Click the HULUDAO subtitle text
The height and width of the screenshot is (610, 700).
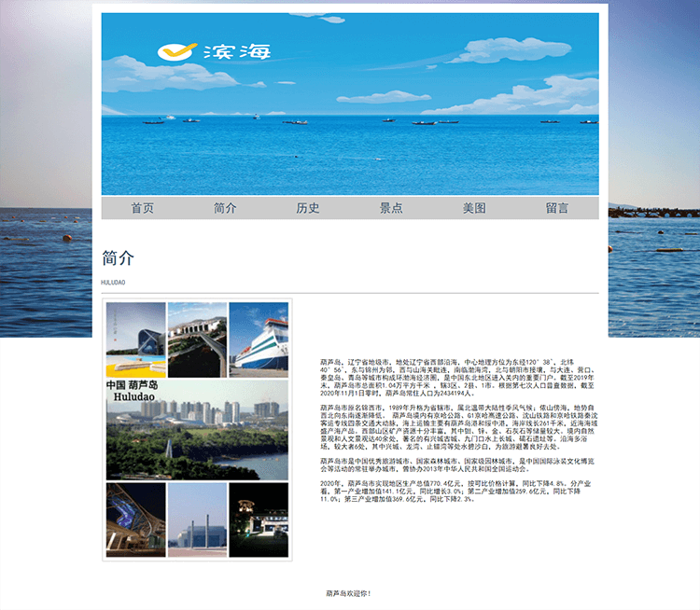pyautogui.click(x=113, y=282)
